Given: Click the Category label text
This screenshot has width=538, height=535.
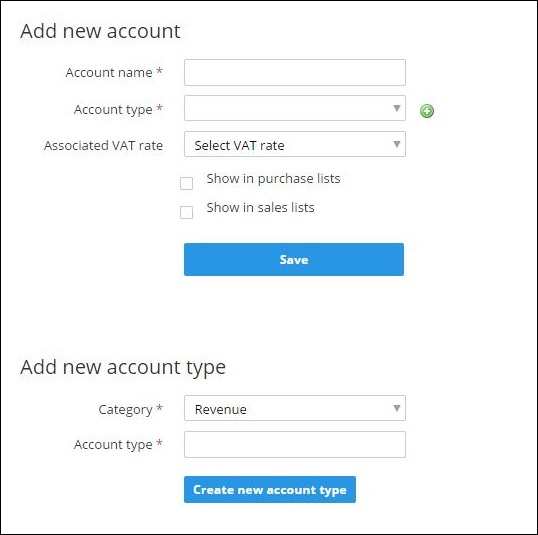Looking at the screenshot, I should pos(125,410).
